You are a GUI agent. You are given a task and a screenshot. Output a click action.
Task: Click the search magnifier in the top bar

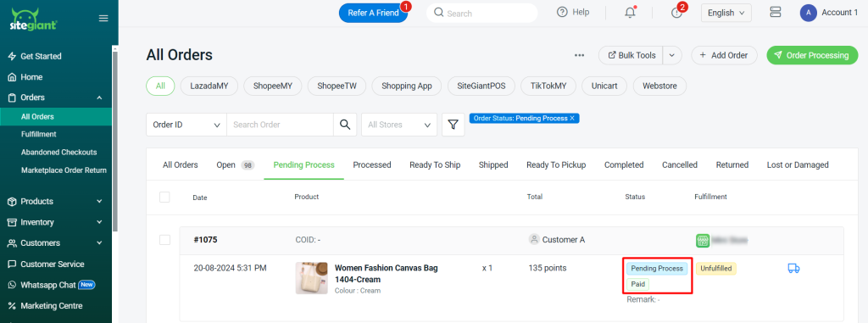pos(439,13)
